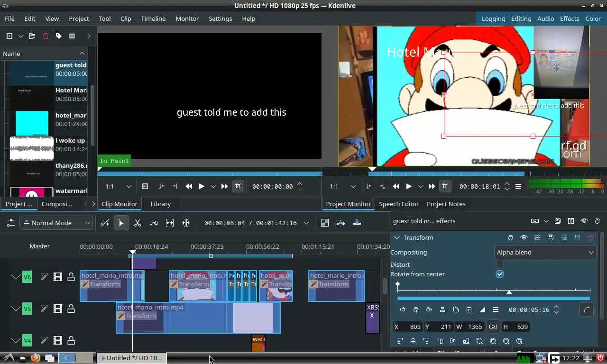607x364 pixels.
Task: Select the Spacer tool
Action: (x=154, y=223)
